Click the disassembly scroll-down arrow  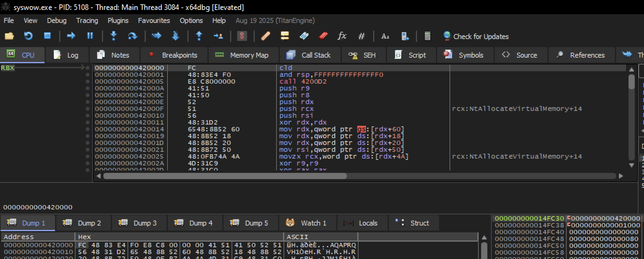632,165
